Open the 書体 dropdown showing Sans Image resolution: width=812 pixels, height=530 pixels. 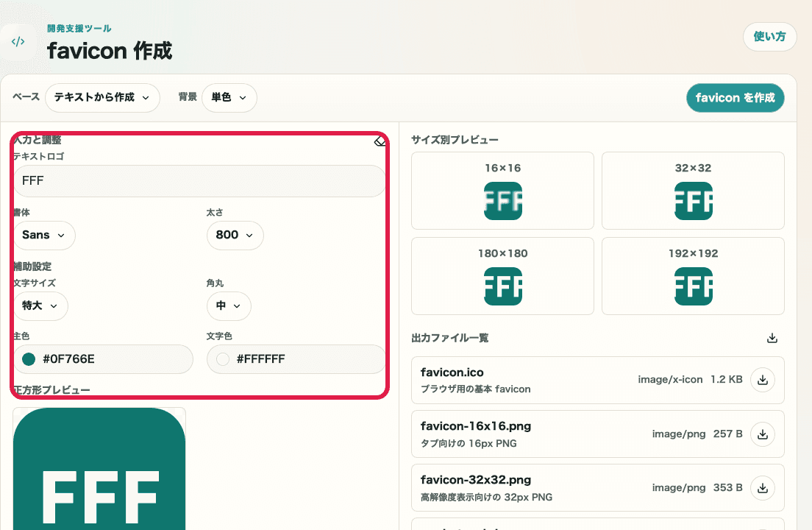point(44,235)
